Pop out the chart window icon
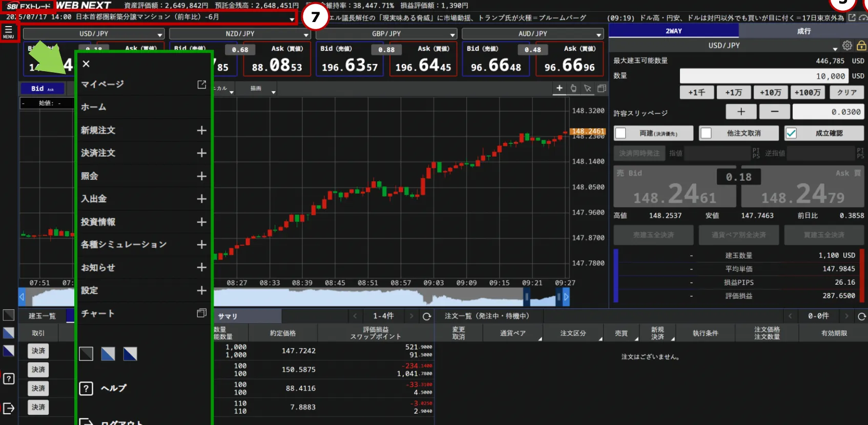868x425 pixels. [602, 89]
